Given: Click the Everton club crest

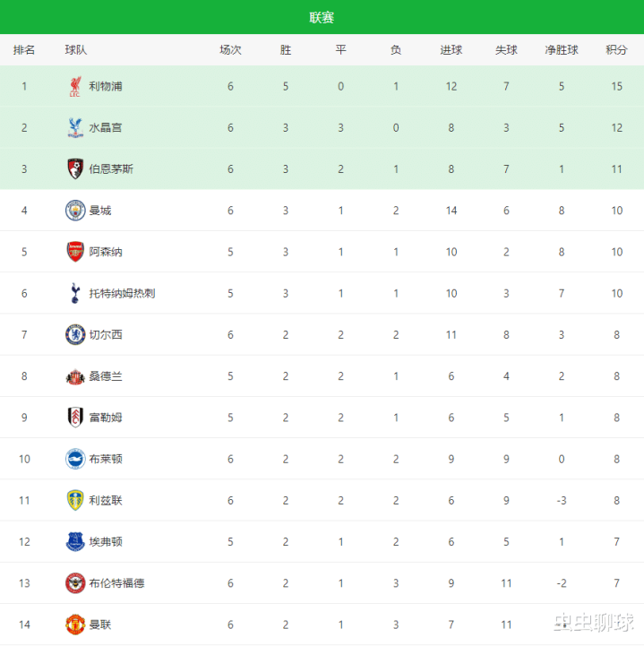Looking at the screenshot, I should point(75,541).
